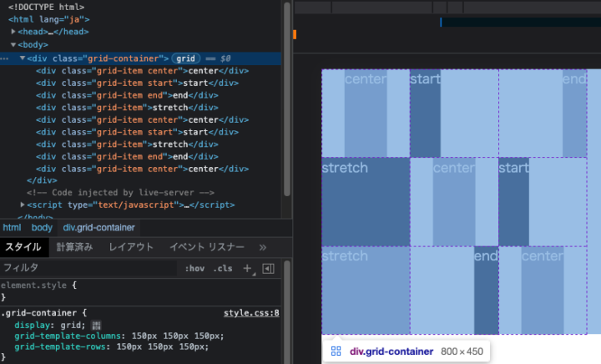Screen dimensions: 601x364
Task: Click the element.style rule header
Action: (38, 286)
